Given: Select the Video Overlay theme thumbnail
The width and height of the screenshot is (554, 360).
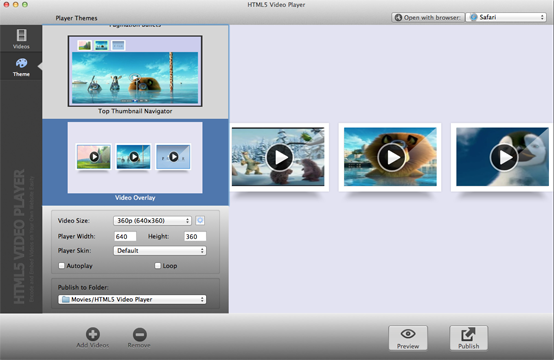Looking at the screenshot, I should click(135, 158).
